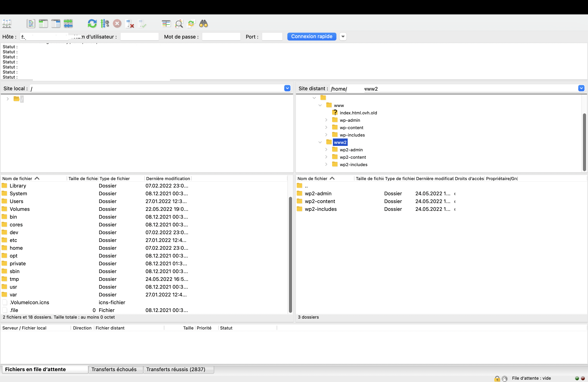Expand the wp-content folder under www
588x382 pixels.
coord(326,128)
